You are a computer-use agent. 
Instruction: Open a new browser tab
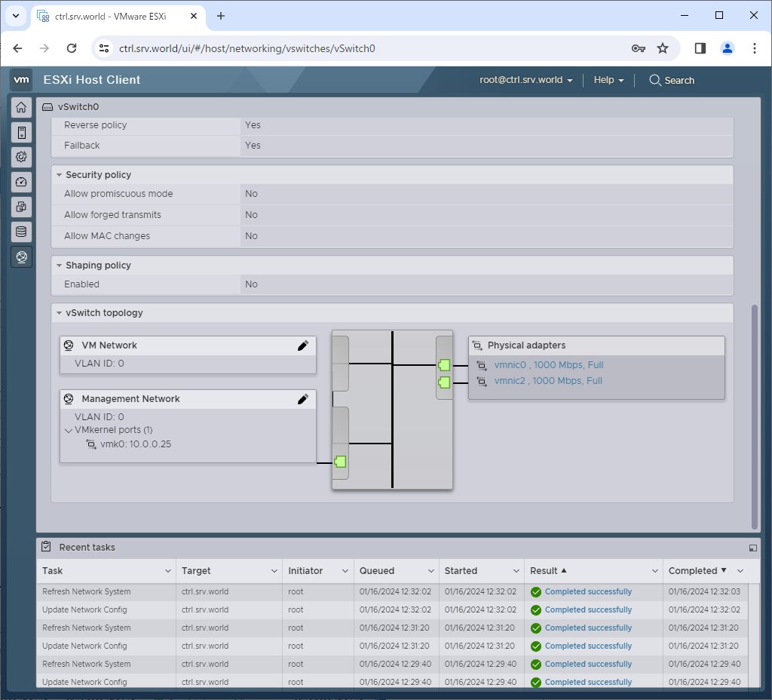click(221, 17)
